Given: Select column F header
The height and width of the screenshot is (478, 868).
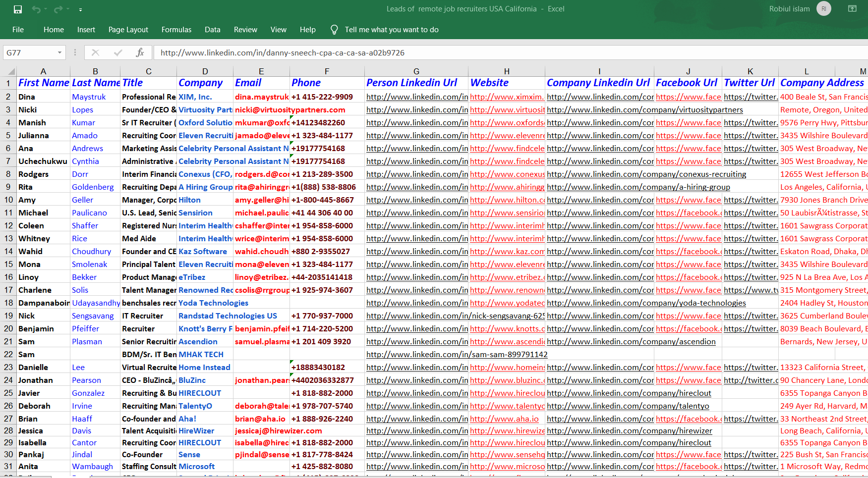Looking at the screenshot, I should pyautogui.click(x=327, y=71).
